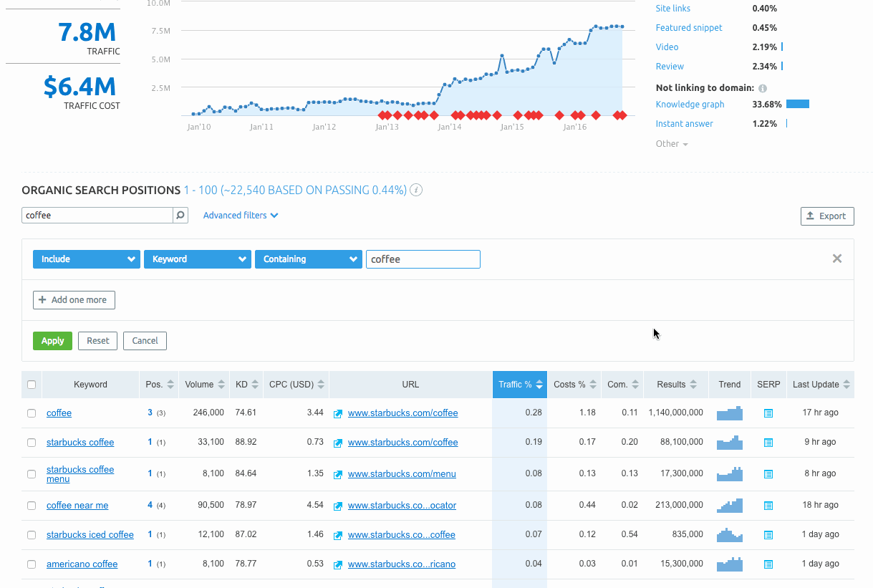Image resolution: width=873 pixels, height=588 pixels.
Task: Reset the filter settings
Action: pos(98,341)
